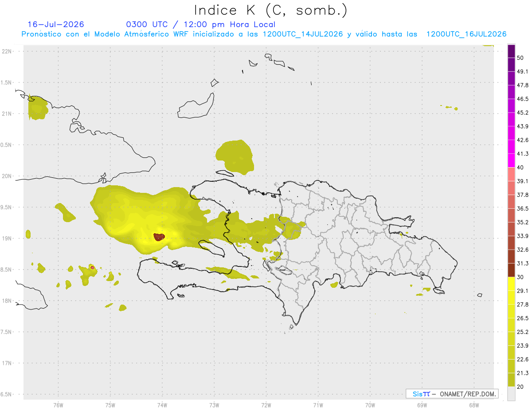Click the dark red K-index maximum near 74W
The image size is (532, 411).
point(159,237)
